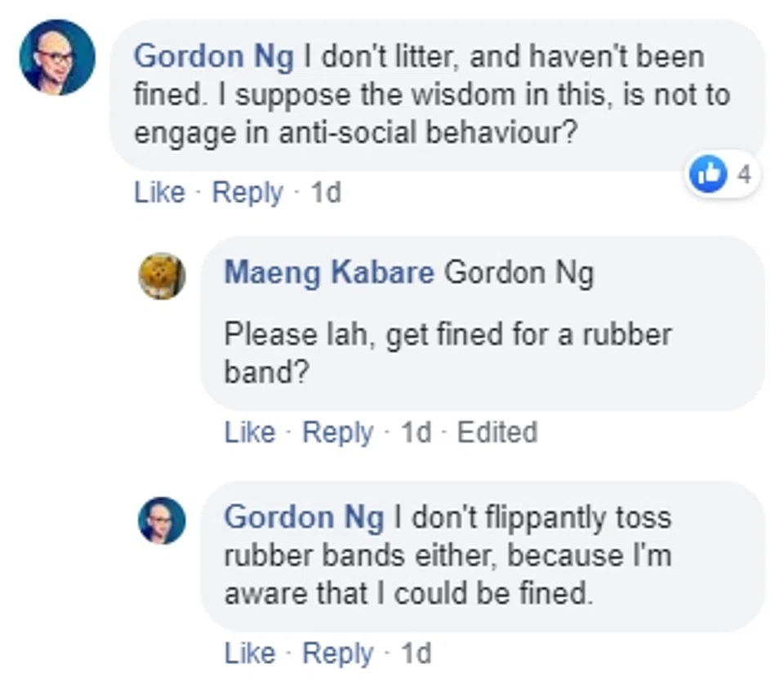784x682 pixels.
Task: View reactions on Gordon Ng's first comment
Action: pyautogui.click(x=723, y=174)
